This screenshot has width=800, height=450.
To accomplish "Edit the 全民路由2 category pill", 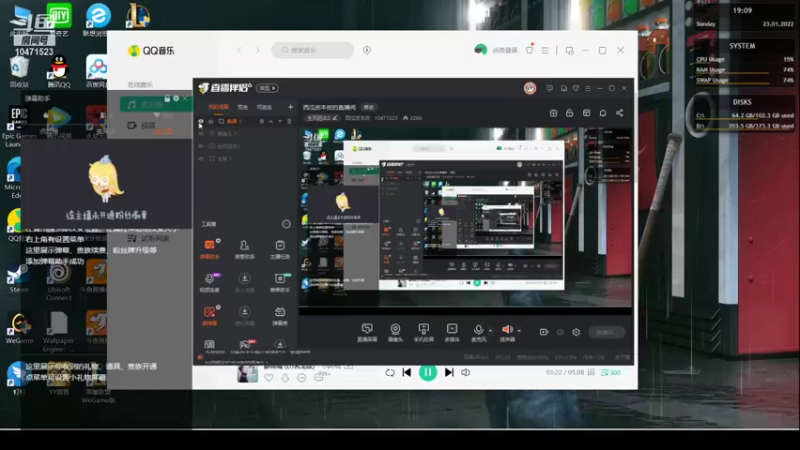I will tap(322, 118).
